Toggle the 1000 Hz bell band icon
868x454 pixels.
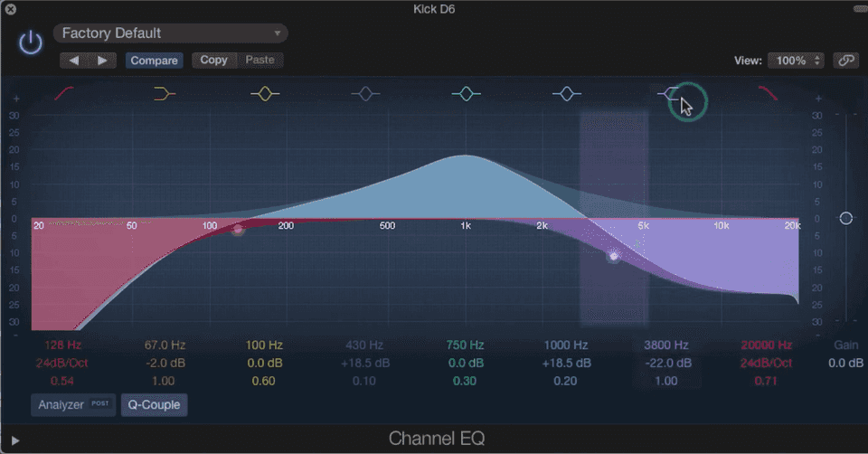pyautogui.click(x=566, y=93)
